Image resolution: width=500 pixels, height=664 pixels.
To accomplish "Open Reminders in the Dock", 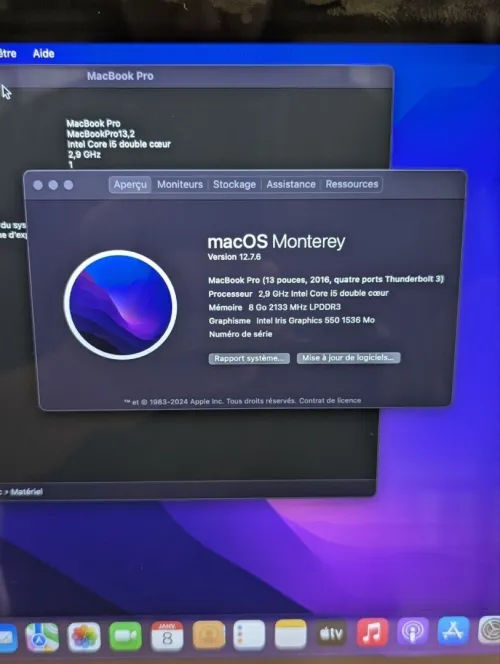I will pyautogui.click(x=249, y=634).
